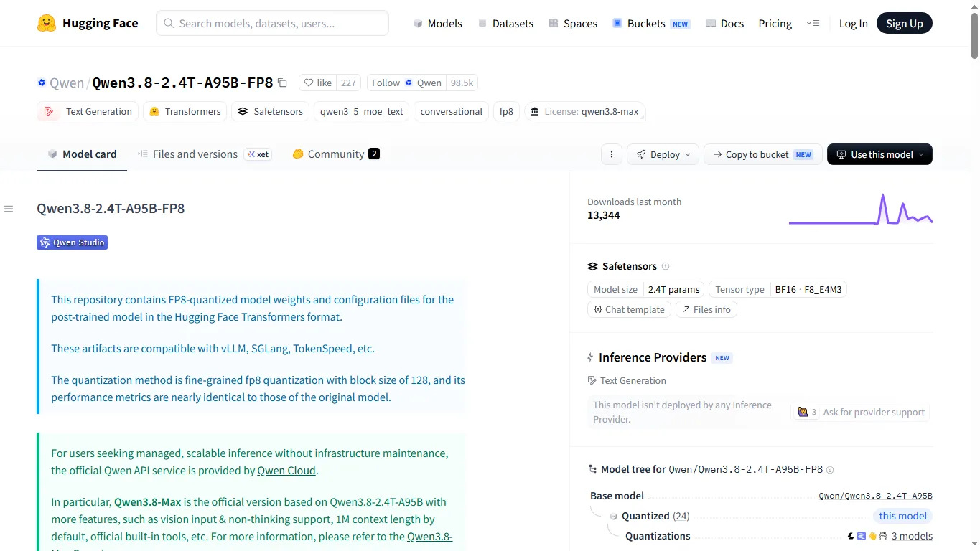Click the Transformers emoji icon tag
This screenshot has height=551, width=980.
point(154,111)
